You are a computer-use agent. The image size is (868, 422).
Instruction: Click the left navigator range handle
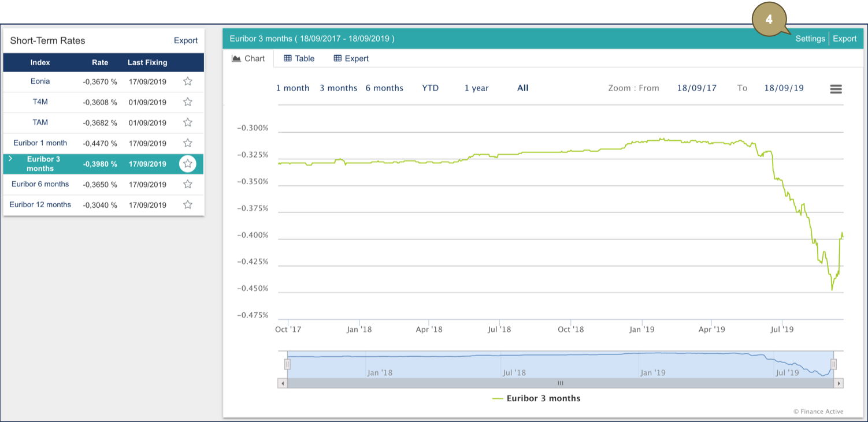[x=287, y=364]
